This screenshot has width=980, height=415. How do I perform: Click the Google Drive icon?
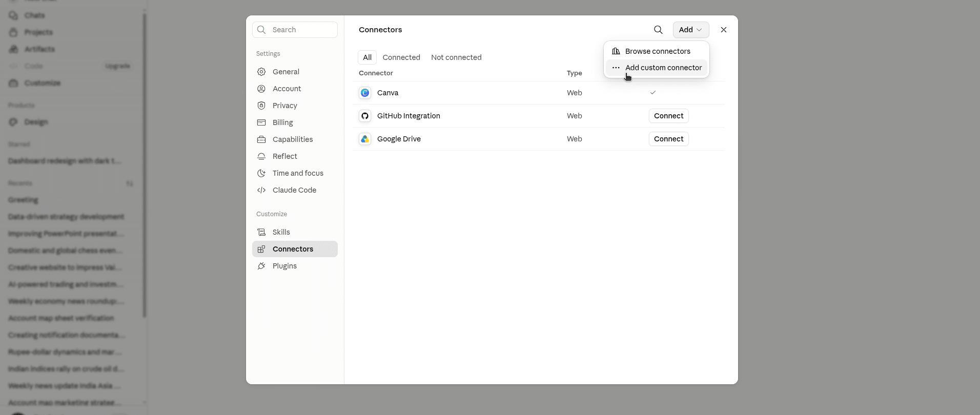click(365, 139)
